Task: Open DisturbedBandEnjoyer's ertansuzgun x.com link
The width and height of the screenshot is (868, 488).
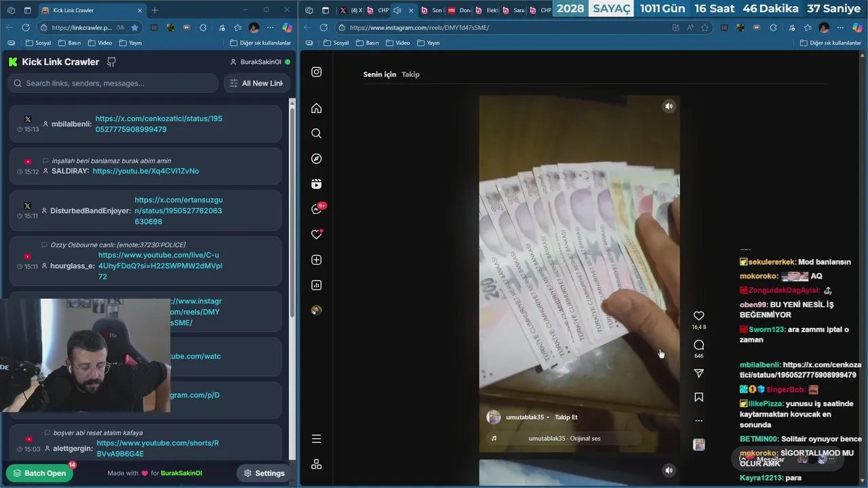Action: pyautogui.click(x=178, y=211)
